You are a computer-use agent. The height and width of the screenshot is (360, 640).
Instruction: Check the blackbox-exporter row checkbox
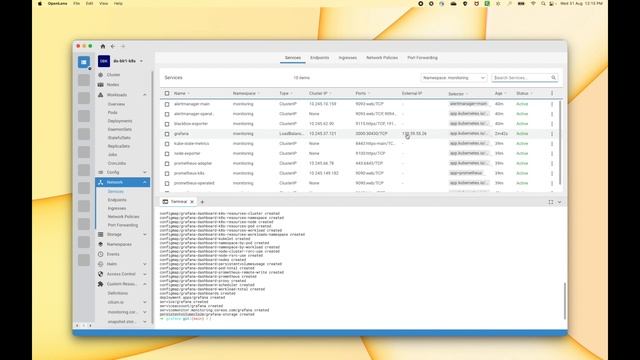pos(167,124)
